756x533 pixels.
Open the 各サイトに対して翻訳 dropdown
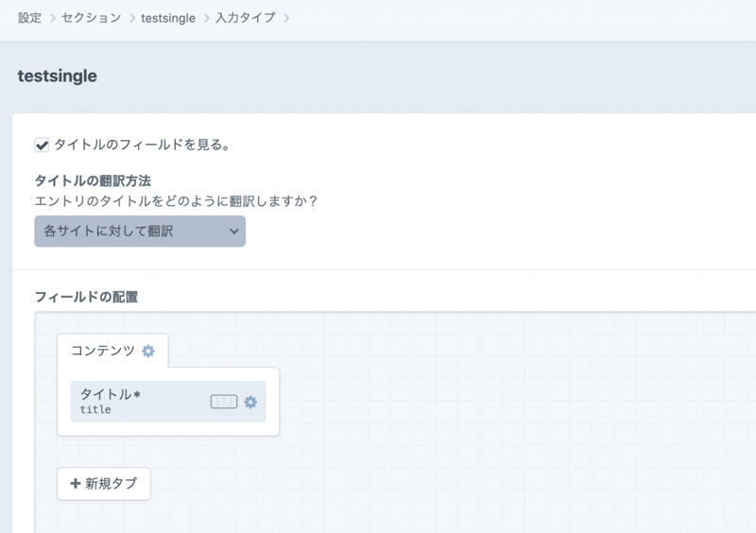click(x=139, y=232)
